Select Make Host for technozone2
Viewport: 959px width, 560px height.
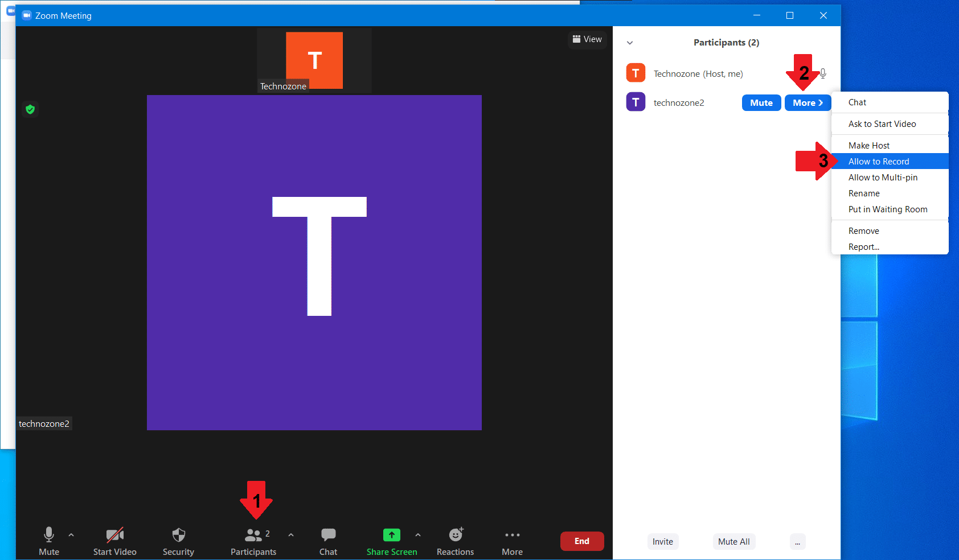tap(890, 146)
